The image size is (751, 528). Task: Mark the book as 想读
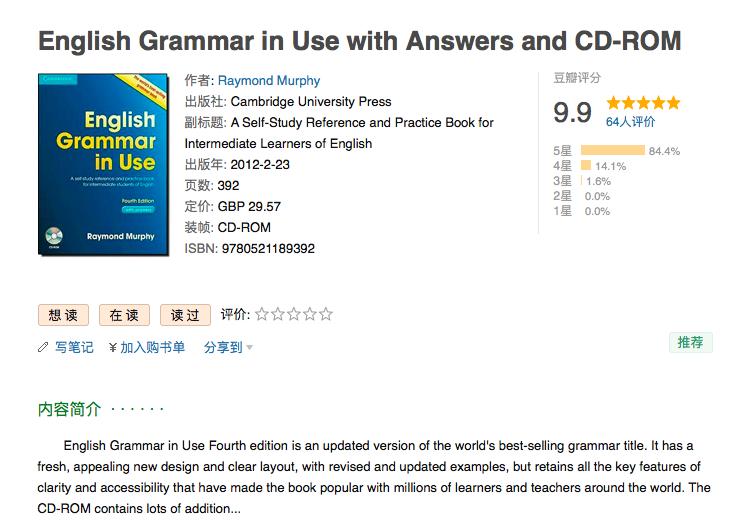[x=63, y=315]
